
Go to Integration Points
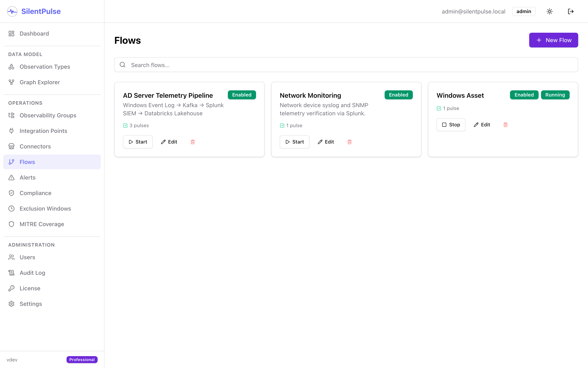[x=52, y=131]
